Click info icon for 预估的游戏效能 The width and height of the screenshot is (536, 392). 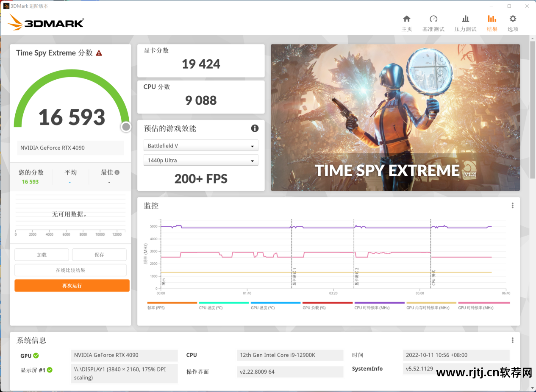tap(255, 128)
